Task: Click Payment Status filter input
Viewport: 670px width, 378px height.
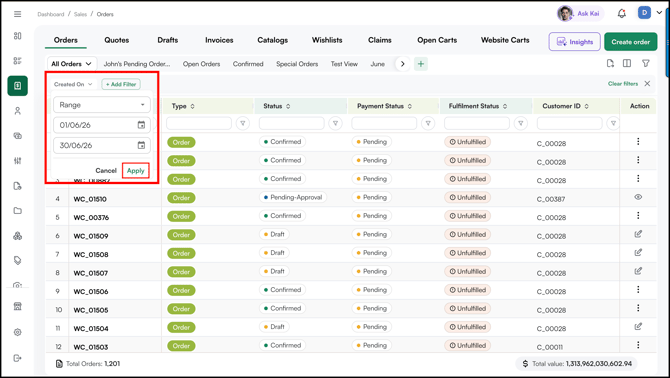Action: pos(384,123)
